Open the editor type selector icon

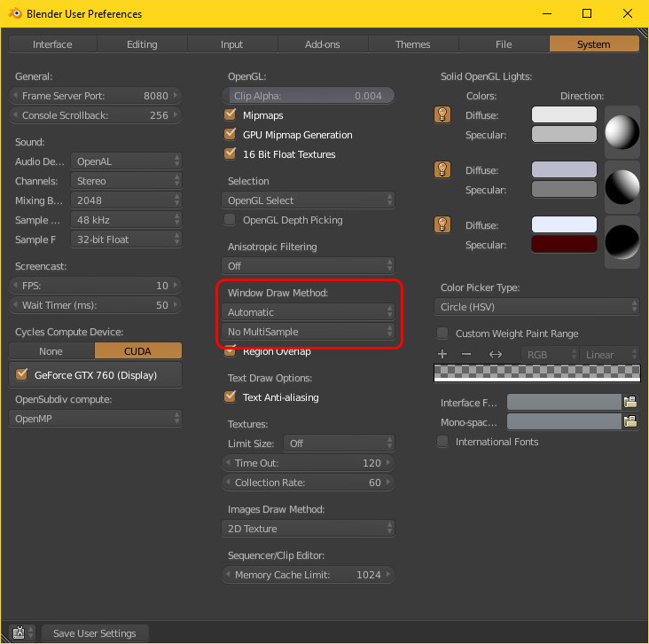[22, 632]
